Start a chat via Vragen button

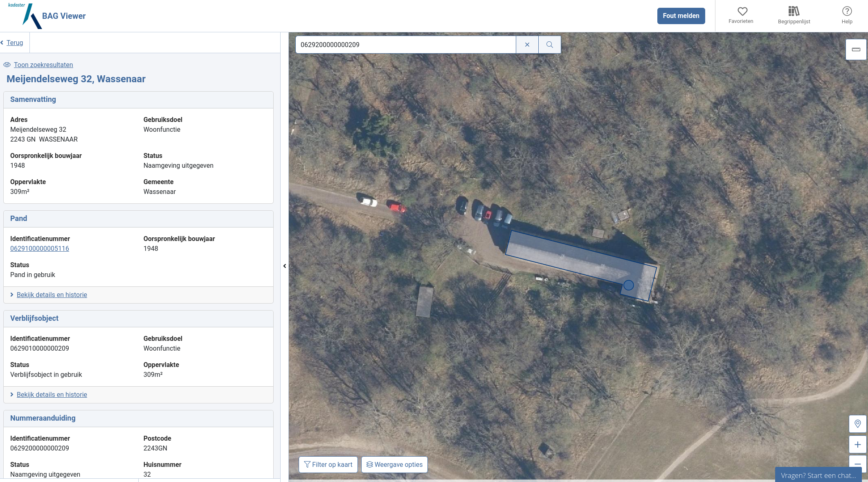tap(819, 475)
